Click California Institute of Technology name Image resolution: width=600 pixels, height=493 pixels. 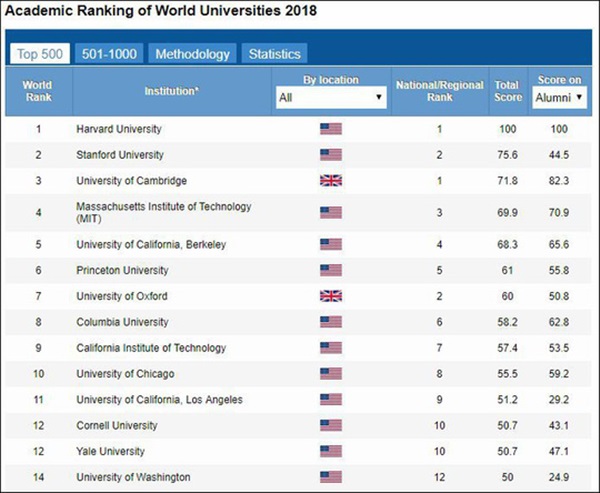[145, 349]
